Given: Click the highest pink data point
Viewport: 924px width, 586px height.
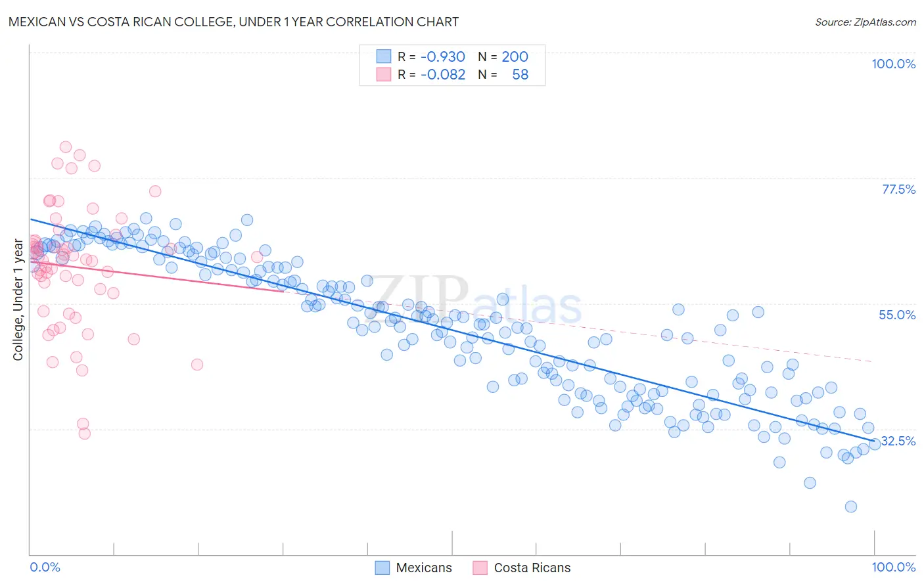Looking at the screenshot, I should click(x=65, y=147).
